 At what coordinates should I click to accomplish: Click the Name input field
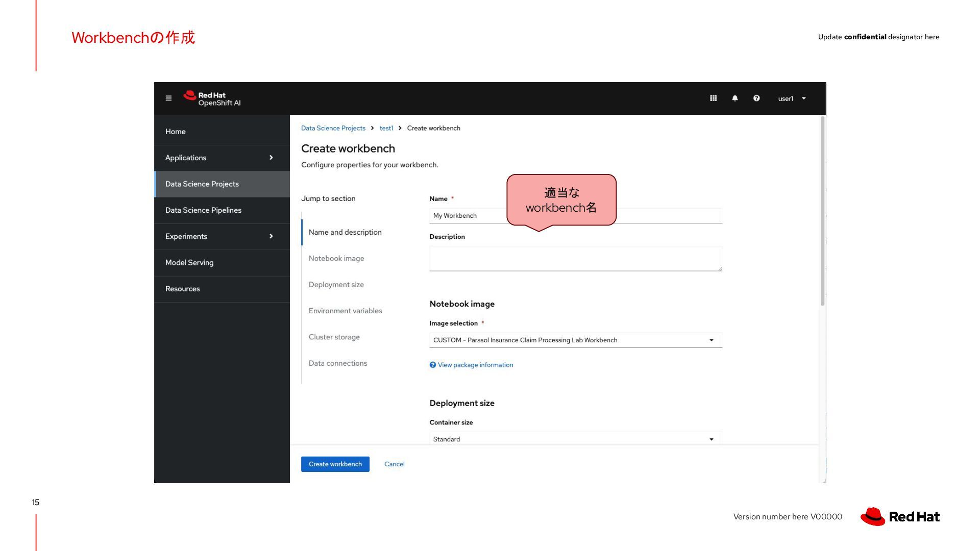[576, 216]
